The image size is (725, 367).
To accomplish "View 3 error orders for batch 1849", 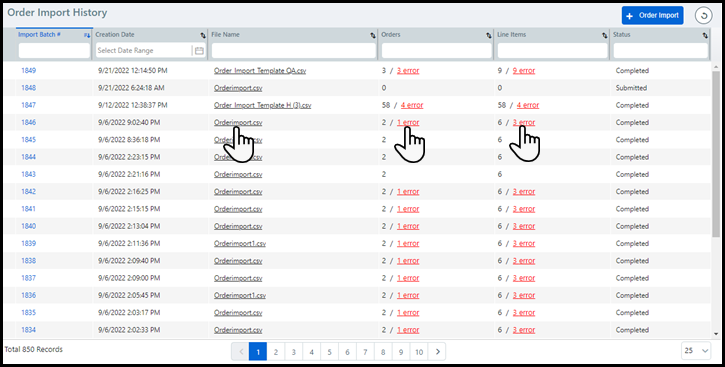I will click(x=408, y=71).
